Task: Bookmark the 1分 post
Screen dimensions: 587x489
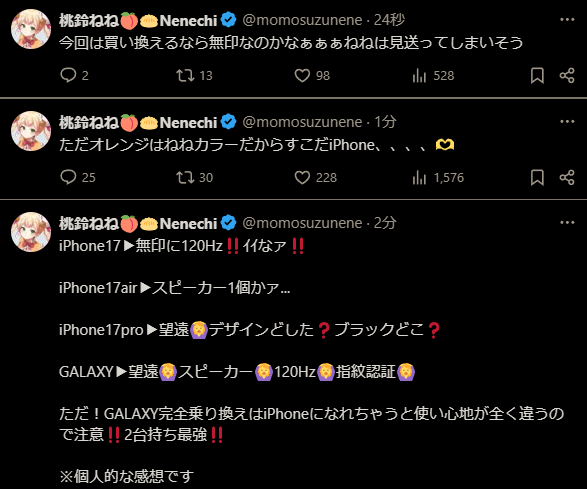Action: 537,177
